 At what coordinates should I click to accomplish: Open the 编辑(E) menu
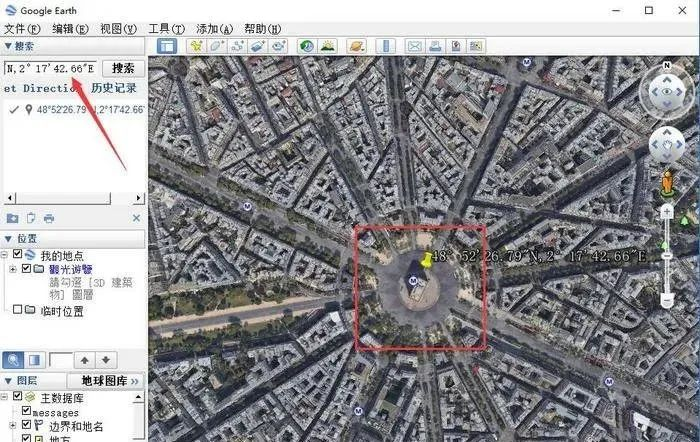pyautogui.click(x=70, y=29)
